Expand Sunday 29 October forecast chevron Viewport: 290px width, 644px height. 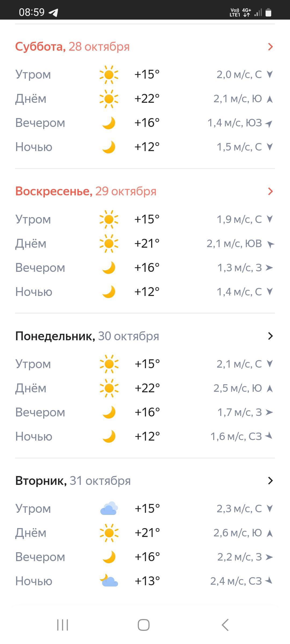click(x=270, y=191)
